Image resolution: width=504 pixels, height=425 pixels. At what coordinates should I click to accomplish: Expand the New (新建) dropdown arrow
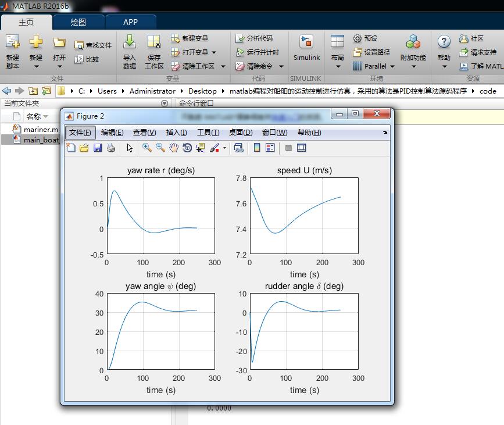tap(36, 66)
